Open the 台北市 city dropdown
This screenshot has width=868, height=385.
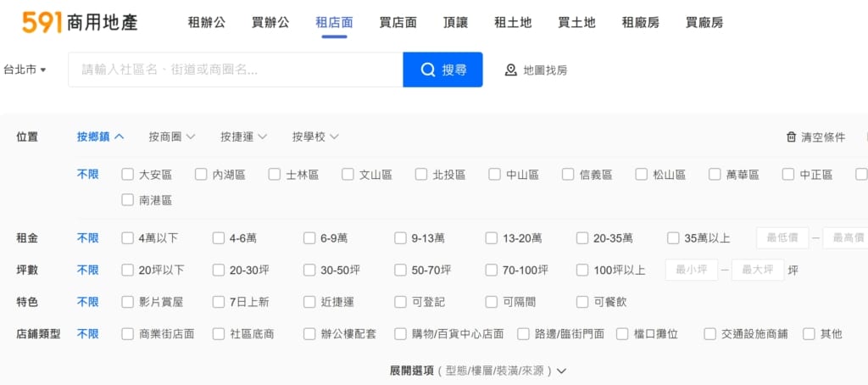pyautogui.click(x=25, y=70)
